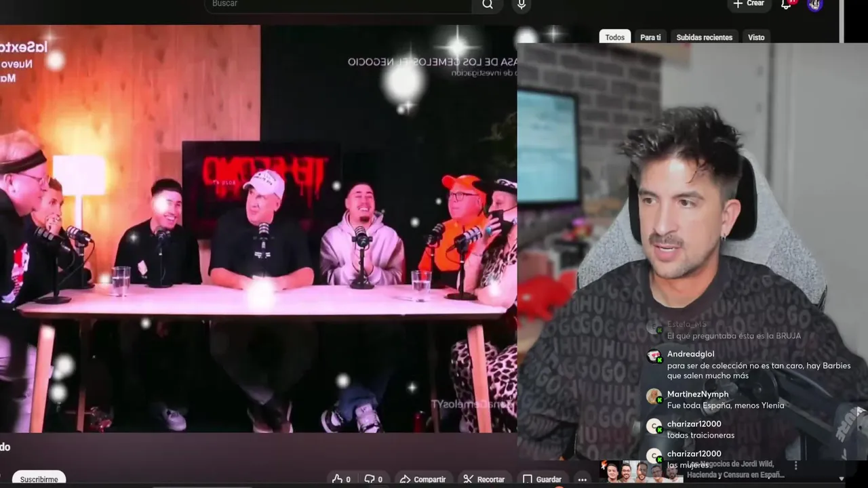Image resolution: width=868 pixels, height=488 pixels.
Task: Click username MartinezNymph in chat
Action: [x=698, y=394]
